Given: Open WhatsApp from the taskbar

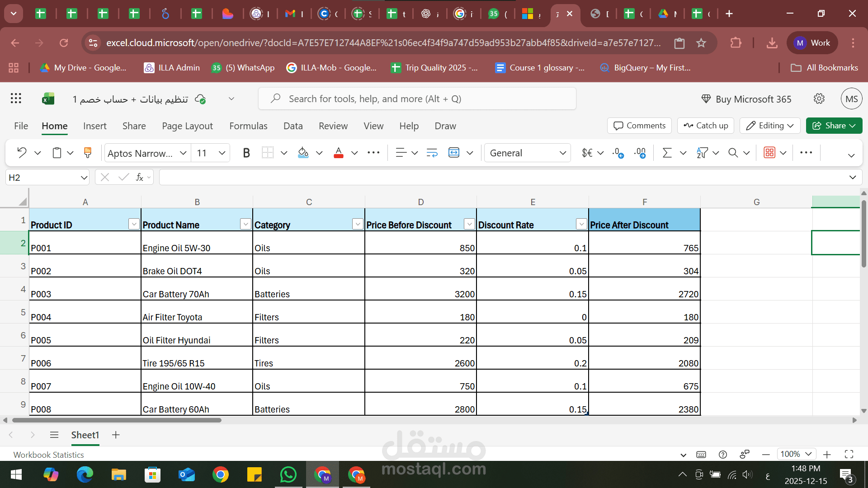Looking at the screenshot, I should pos(288,474).
